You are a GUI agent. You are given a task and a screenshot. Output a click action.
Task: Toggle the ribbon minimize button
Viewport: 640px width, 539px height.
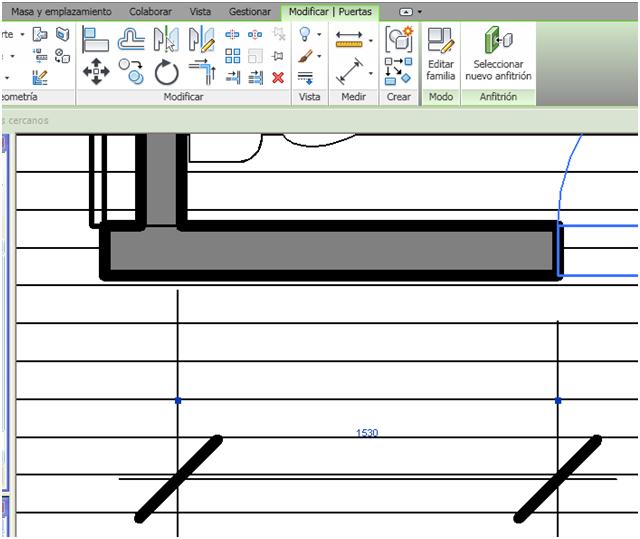pyautogui.click(x=406, y=11)
